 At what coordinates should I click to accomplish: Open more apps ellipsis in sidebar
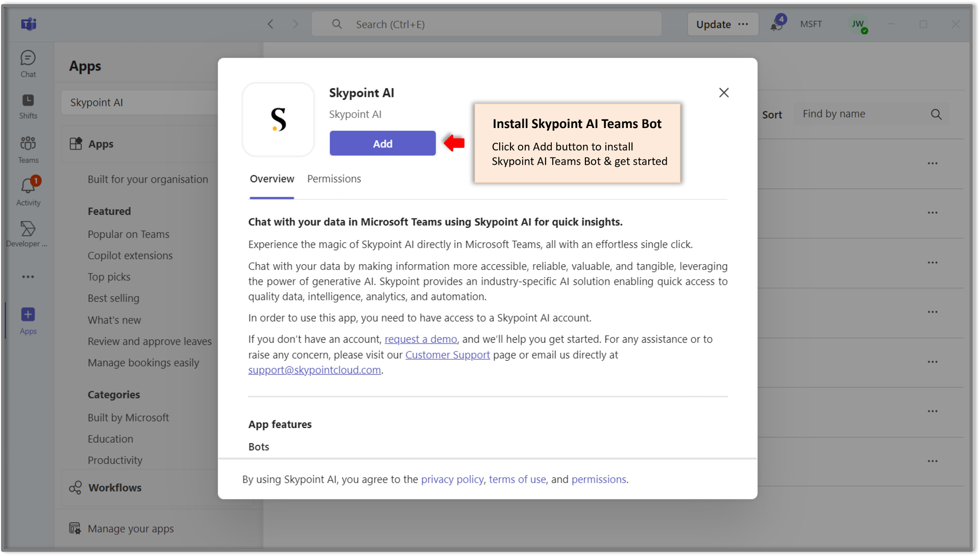(28, 276)
